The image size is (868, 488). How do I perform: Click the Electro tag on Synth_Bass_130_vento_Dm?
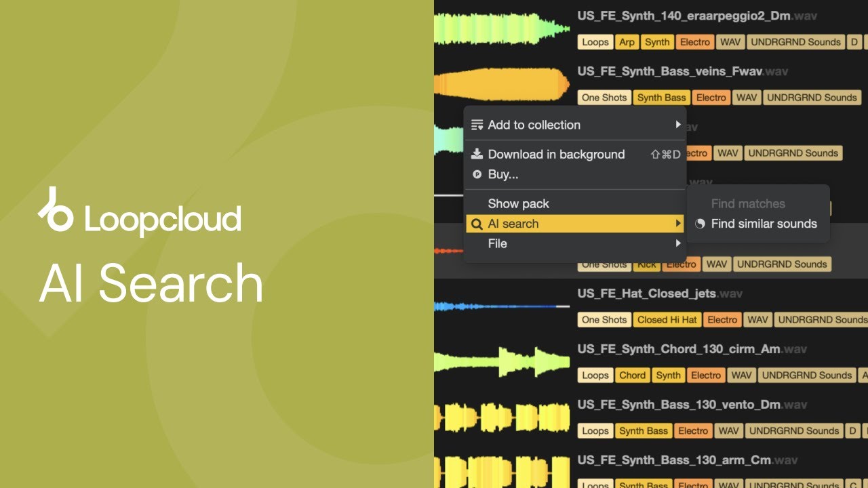pyautogui.click(x=693, y=431)
